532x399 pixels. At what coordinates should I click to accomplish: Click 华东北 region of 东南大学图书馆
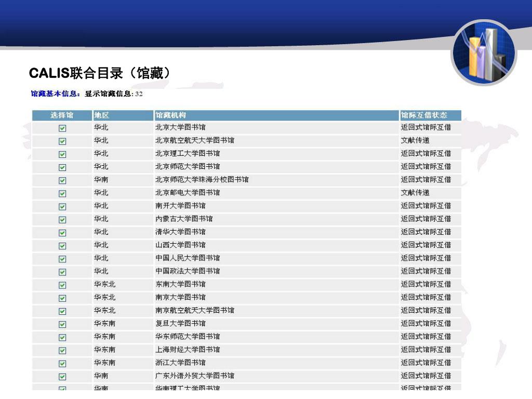tap(104, 284)
